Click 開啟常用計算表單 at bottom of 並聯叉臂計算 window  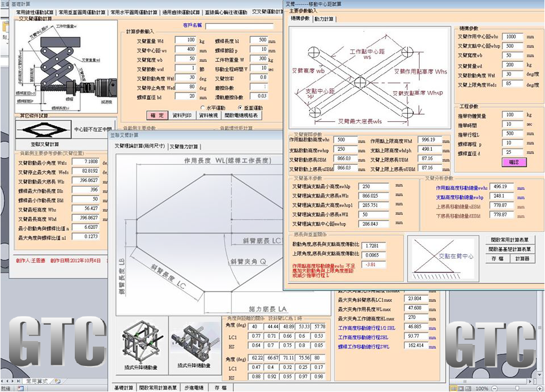click(x=158, y=387)
